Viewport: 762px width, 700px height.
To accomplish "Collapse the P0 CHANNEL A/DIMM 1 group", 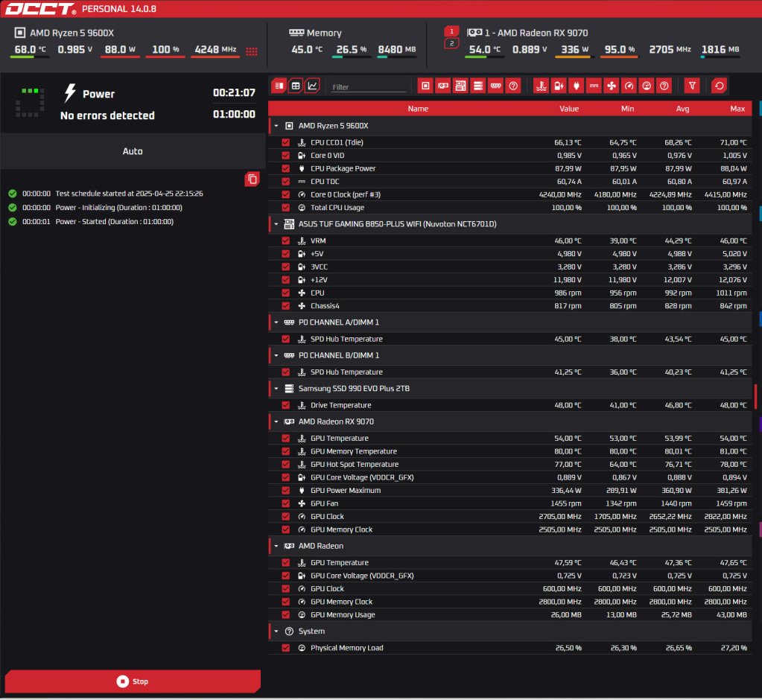I will pos(276,322).
